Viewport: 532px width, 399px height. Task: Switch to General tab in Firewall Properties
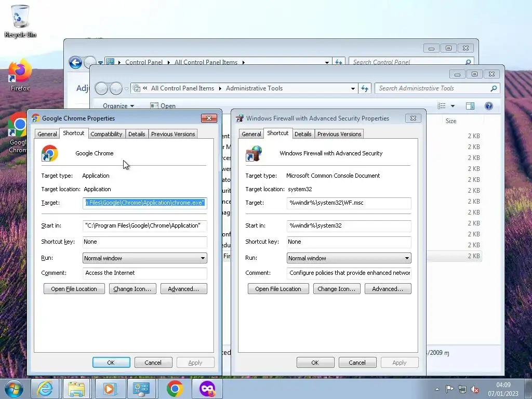pyautogui.click(x=251, y=134)
